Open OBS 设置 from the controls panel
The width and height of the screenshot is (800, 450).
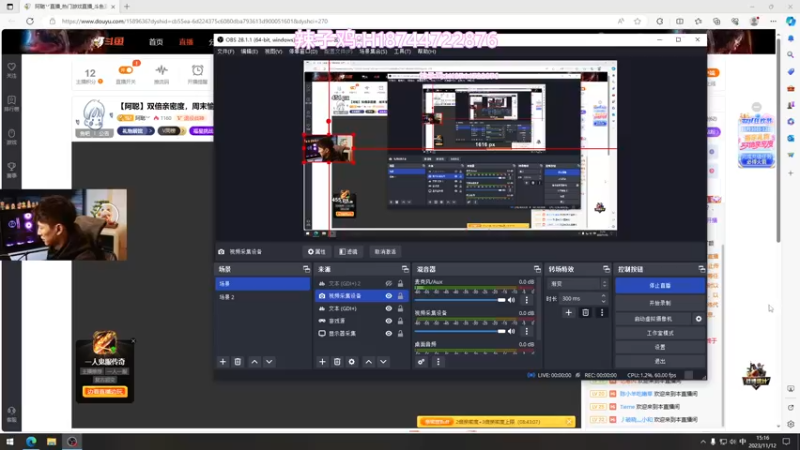[660, 347]
